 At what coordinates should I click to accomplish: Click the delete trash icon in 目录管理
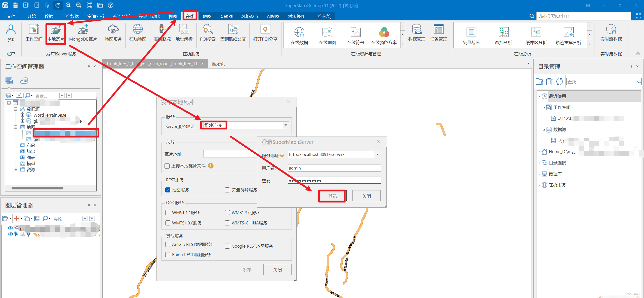549,81
